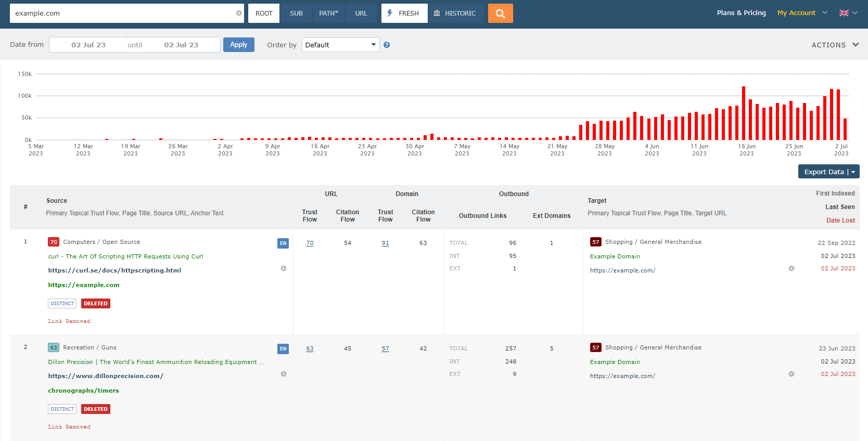Screen dimensions: 868x441
Task: Open the Order by Default dropdown
Action: point(340,45)
